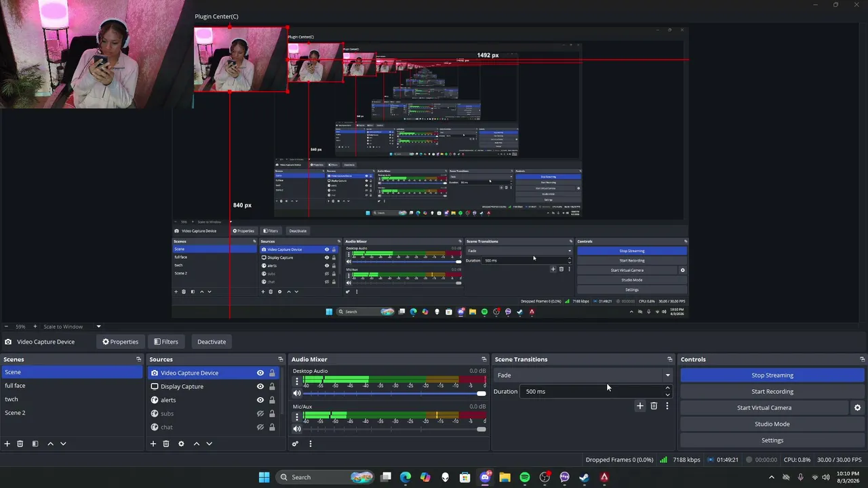
Task: Move the source up with the Sources up arrow
Action: [197, 444]
